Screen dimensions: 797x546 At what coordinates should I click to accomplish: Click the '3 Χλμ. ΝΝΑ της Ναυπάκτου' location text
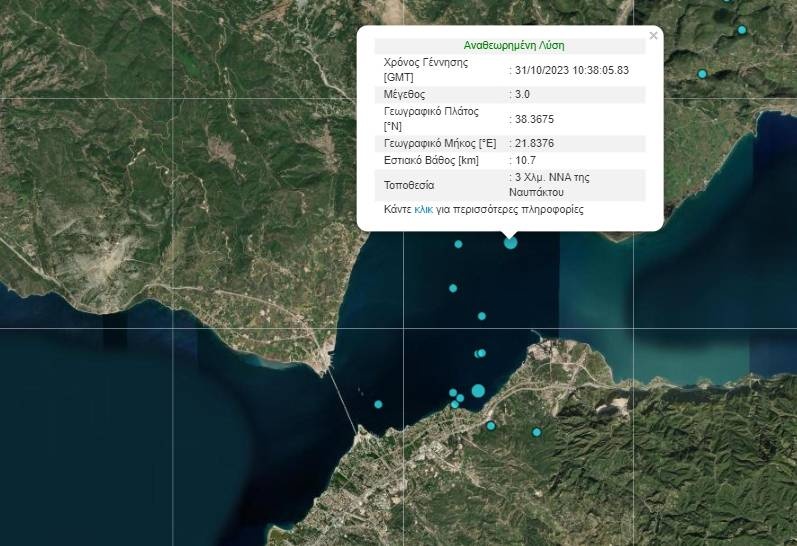[552, 184]
